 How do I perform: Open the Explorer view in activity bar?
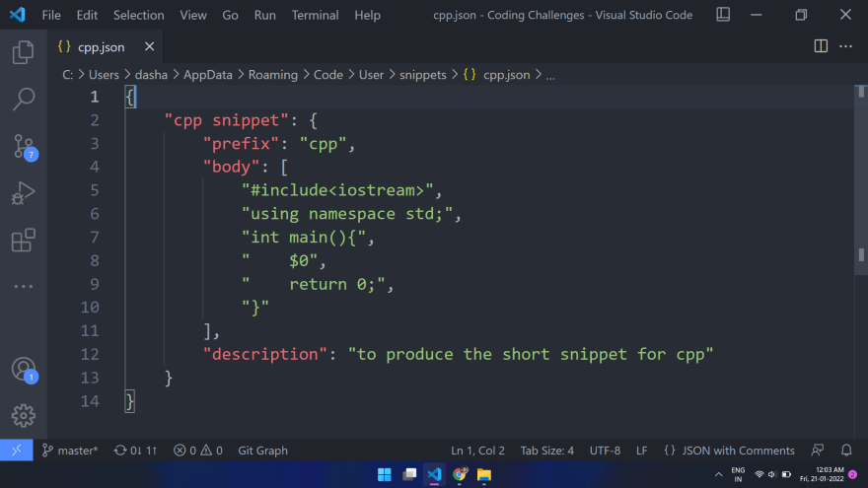tap(24, 52)
